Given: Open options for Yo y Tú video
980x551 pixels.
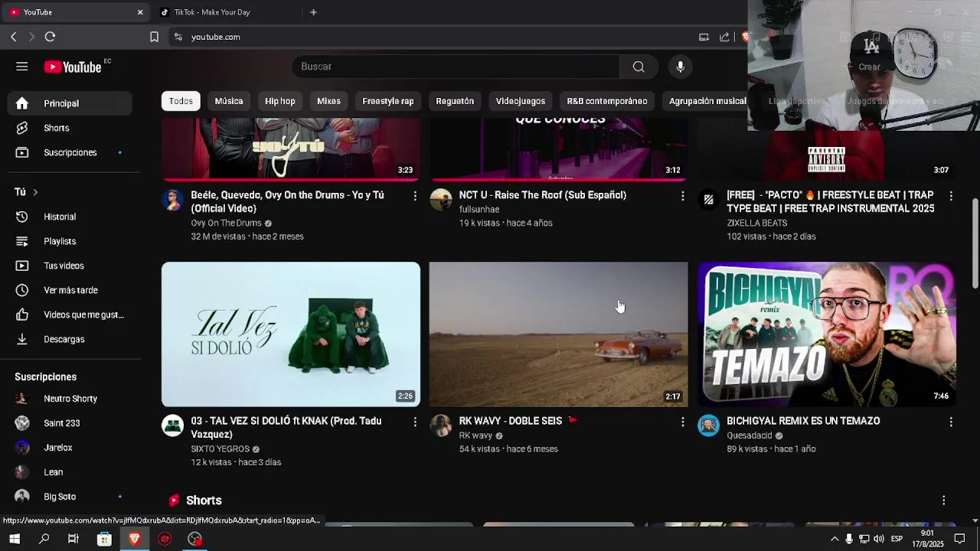Looking at the screenshot, I should (415, 196).
